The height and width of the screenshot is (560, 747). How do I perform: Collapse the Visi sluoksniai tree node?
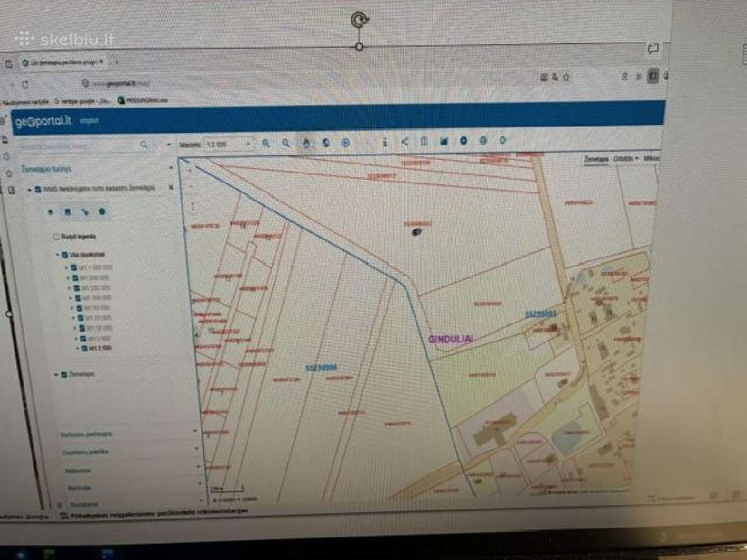coord(57,254)
